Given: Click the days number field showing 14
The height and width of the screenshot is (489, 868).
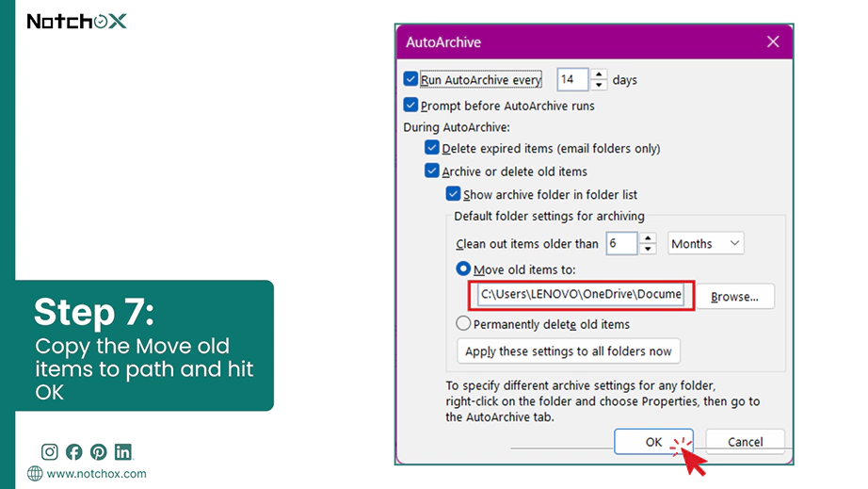Looking at the screenshot, I should point(572,79).
